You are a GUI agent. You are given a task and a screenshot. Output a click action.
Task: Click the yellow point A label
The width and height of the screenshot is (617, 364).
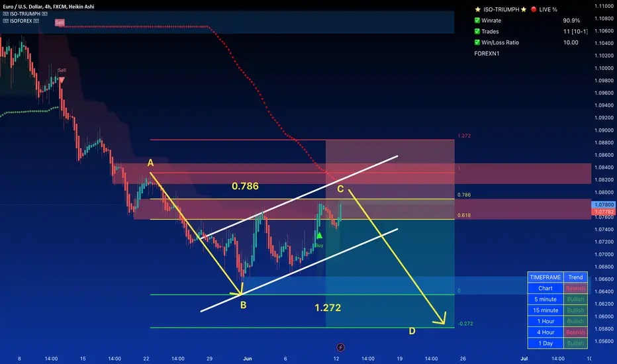pos(150,163)
